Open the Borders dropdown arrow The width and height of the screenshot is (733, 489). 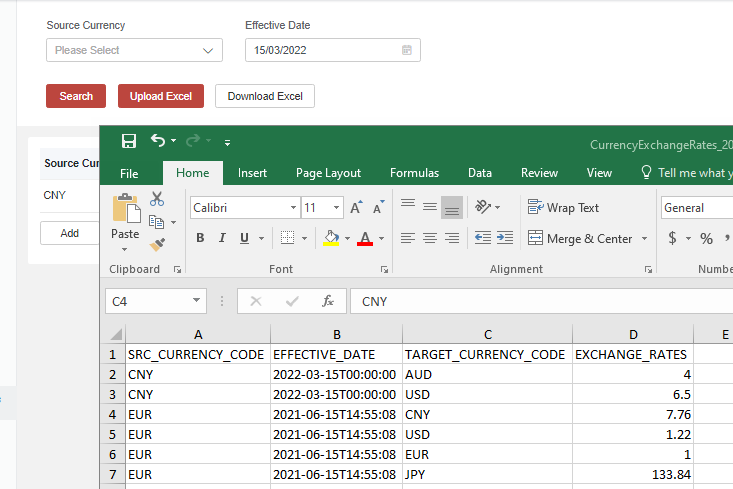point(304,238)
